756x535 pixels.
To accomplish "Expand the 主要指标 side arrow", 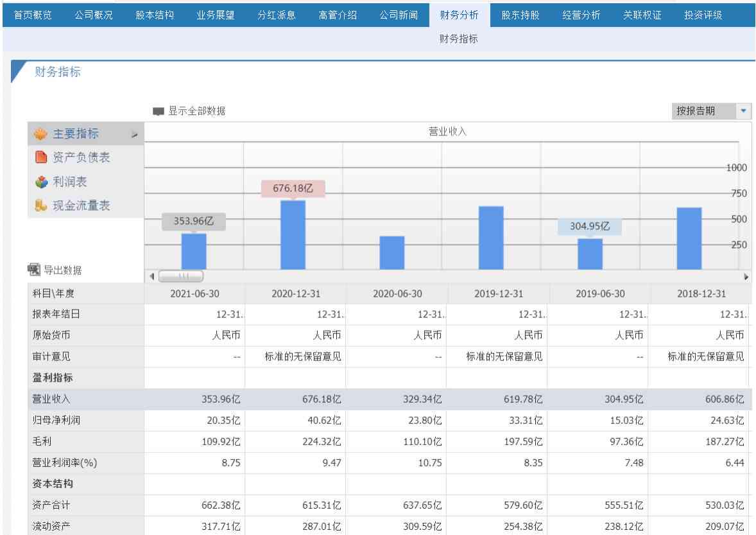I will 134,135.
